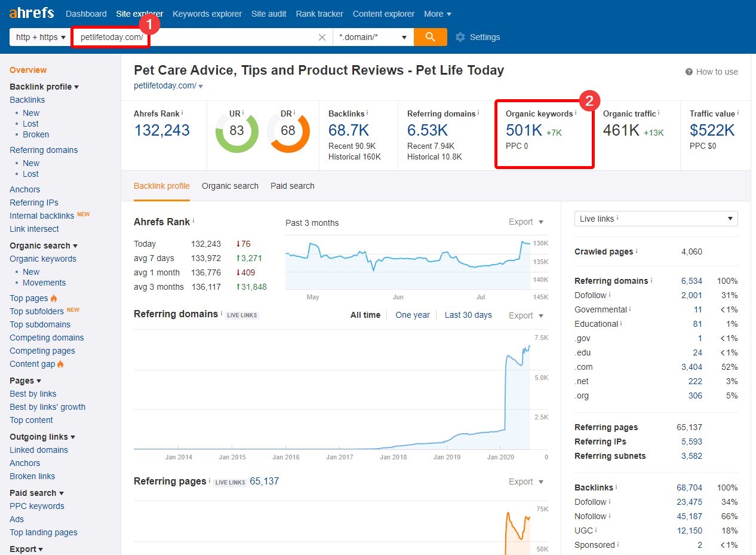Click the info icon beside Traffic value
Image resolution: width=756 pixels, height=555 pixels.
pos(737,113)
